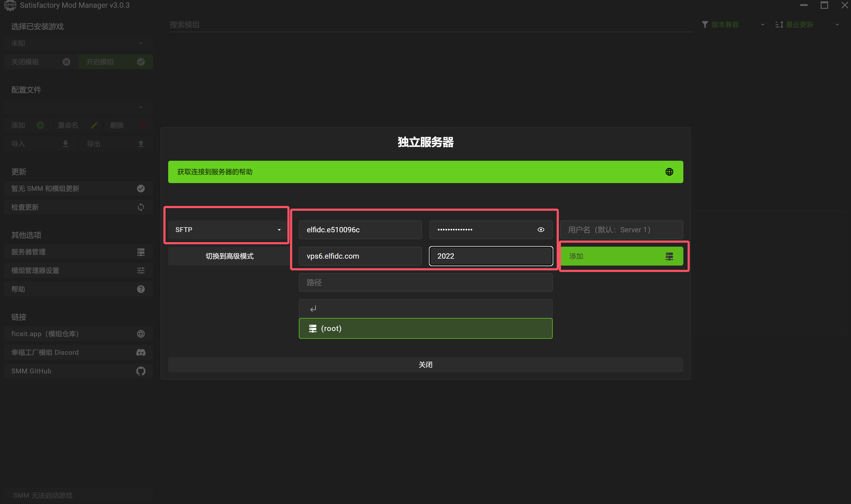Open the installed game dropdown showing 未知

coord(78,43)
